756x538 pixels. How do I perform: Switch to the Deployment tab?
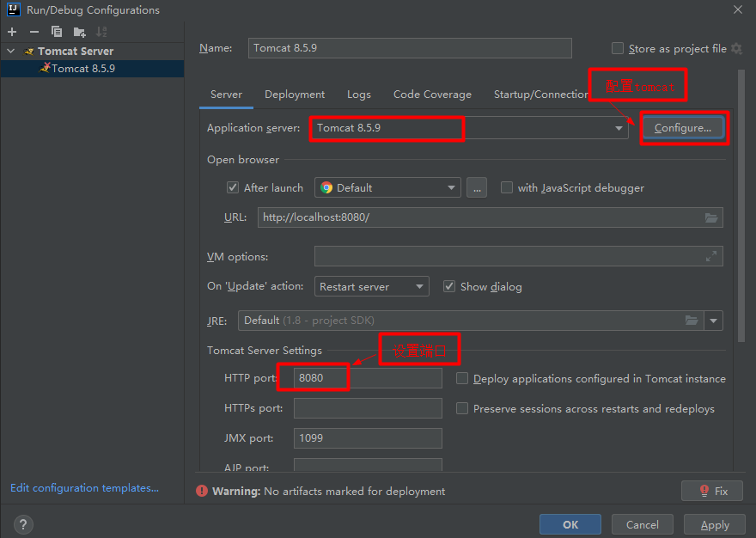coord(295,95)
